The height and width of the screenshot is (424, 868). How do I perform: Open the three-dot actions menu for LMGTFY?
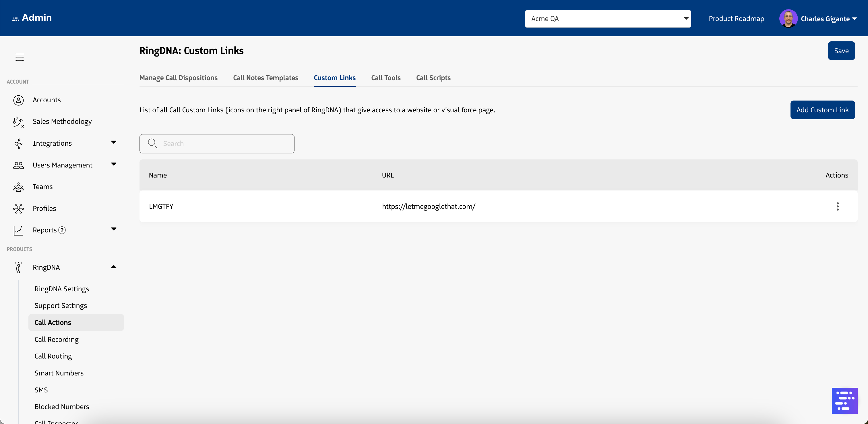tap(837, 207)
